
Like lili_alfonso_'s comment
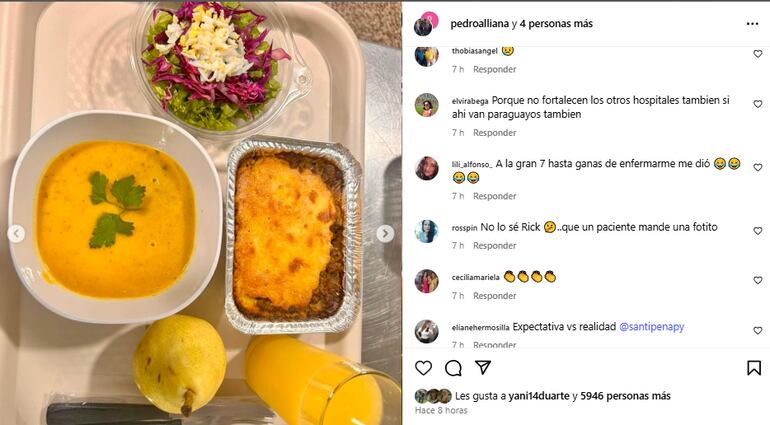[x=758, y=168]
